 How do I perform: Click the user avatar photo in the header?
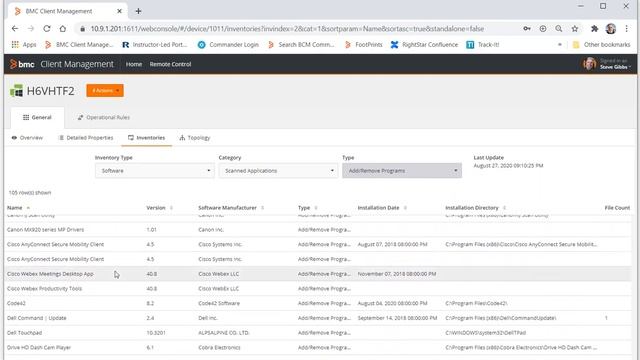(589, 64)
